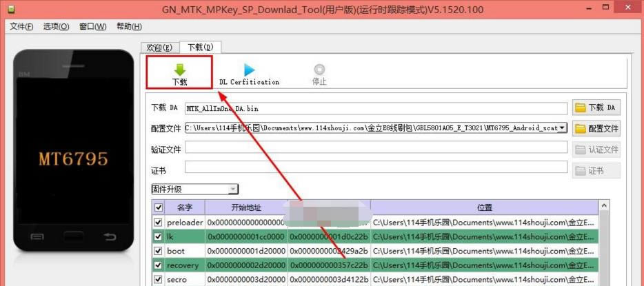Open the 文件 menu
This screenshot has height=286, width=644.
(x=21, y=27)
